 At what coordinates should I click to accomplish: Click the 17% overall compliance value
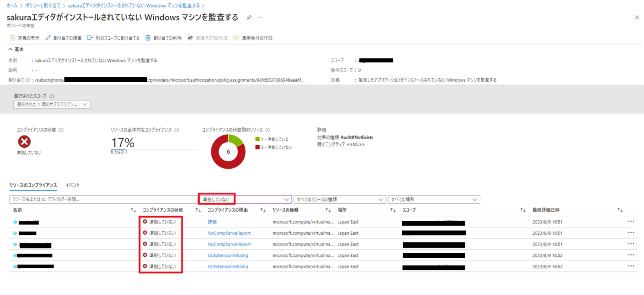pyautogui.click(x=122, y=143)
